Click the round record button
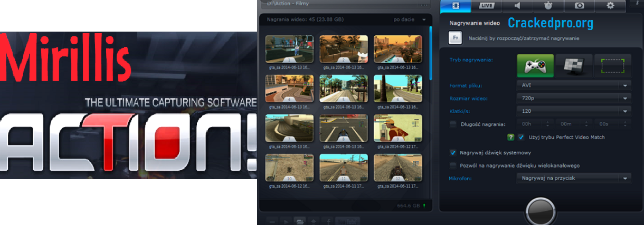 [x=541, y=212]
